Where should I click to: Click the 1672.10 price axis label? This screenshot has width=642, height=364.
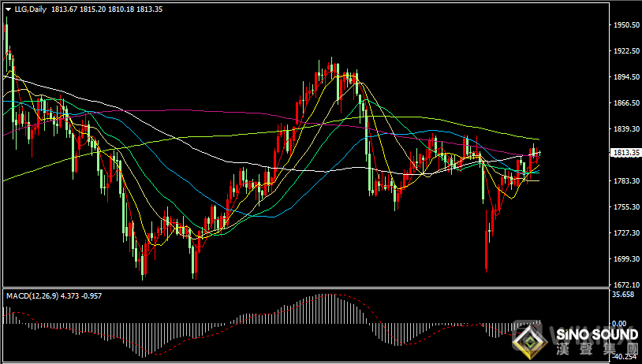625,284
